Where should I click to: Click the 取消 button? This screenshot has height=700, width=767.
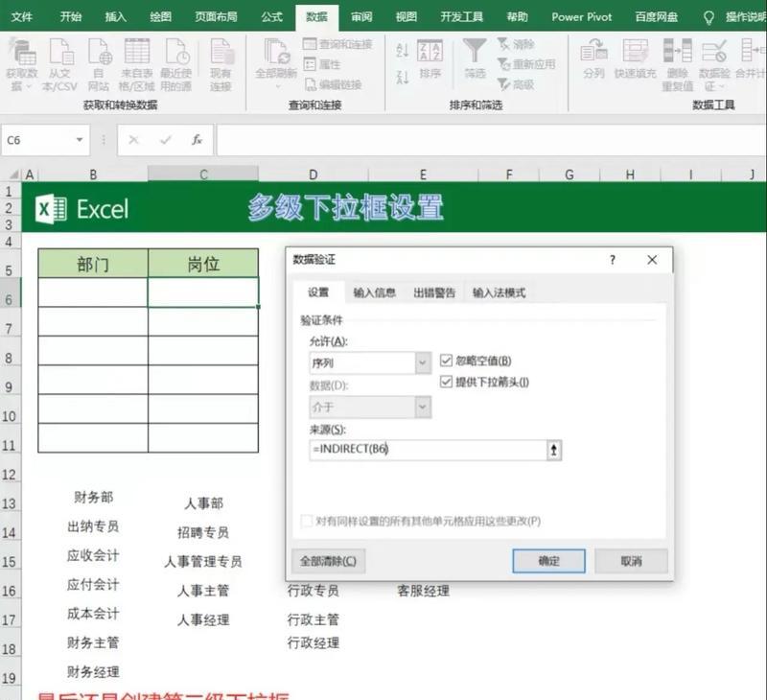point(631,561)
